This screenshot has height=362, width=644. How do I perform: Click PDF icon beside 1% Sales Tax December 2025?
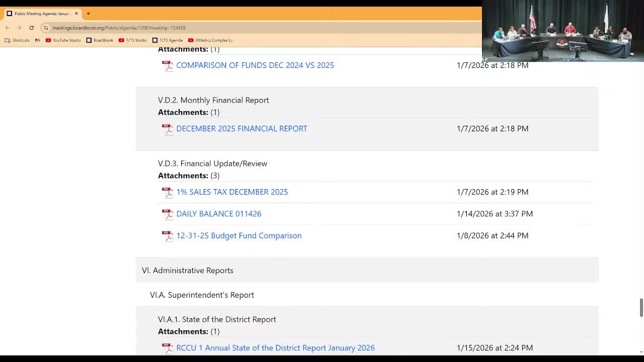(168, 192)
